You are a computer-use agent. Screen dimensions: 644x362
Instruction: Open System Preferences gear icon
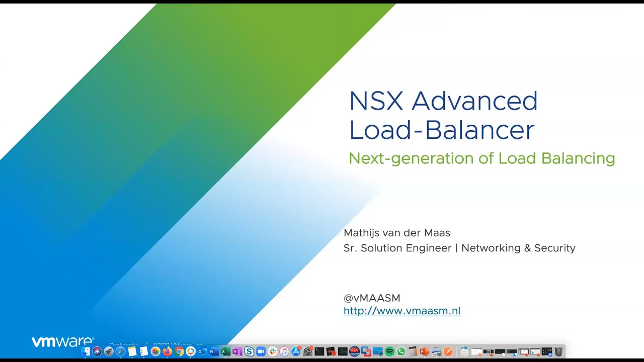click(x=307, y=351)
